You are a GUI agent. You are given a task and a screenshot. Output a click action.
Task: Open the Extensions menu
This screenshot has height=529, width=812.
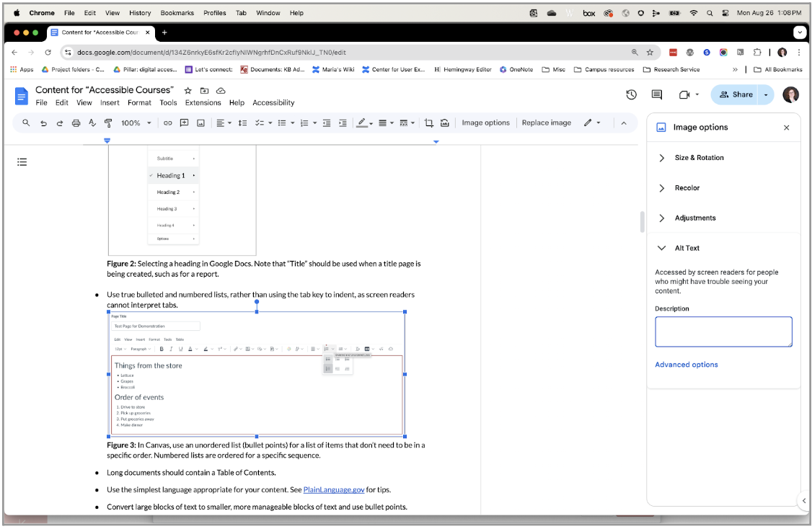[203, 103]
